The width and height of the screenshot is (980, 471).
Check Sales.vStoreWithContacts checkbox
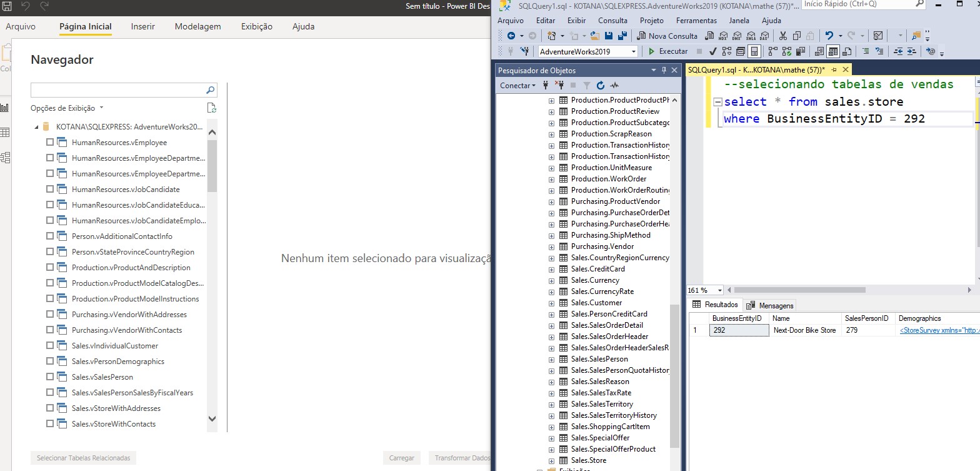click(50, 423)
